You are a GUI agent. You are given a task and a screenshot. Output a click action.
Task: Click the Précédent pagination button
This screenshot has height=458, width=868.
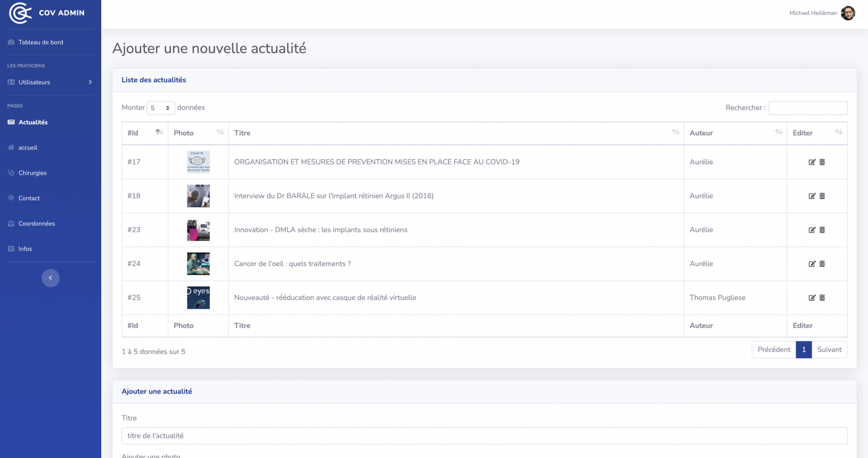(x=774, y=349)
